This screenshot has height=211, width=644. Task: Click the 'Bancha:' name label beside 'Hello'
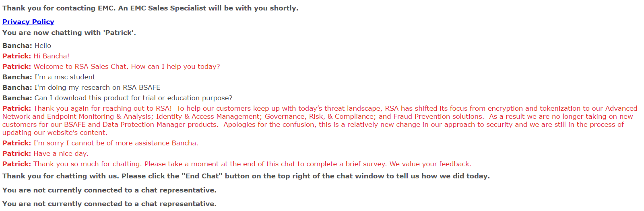(x=17, y=46)
